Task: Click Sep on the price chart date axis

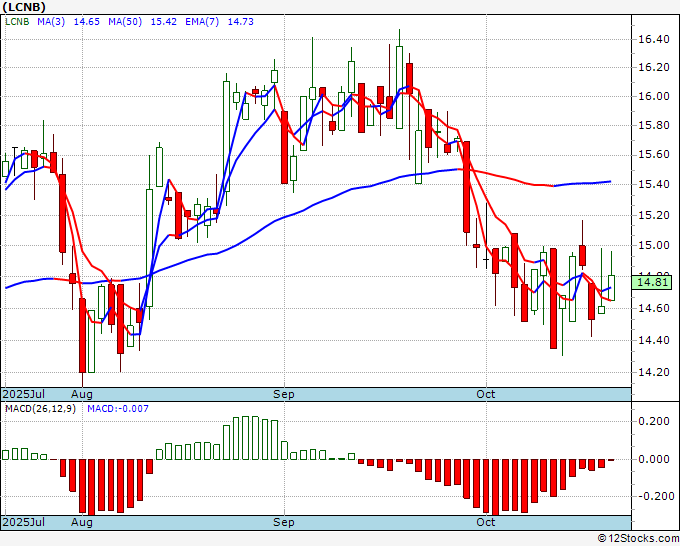Action: click(284, 394)
